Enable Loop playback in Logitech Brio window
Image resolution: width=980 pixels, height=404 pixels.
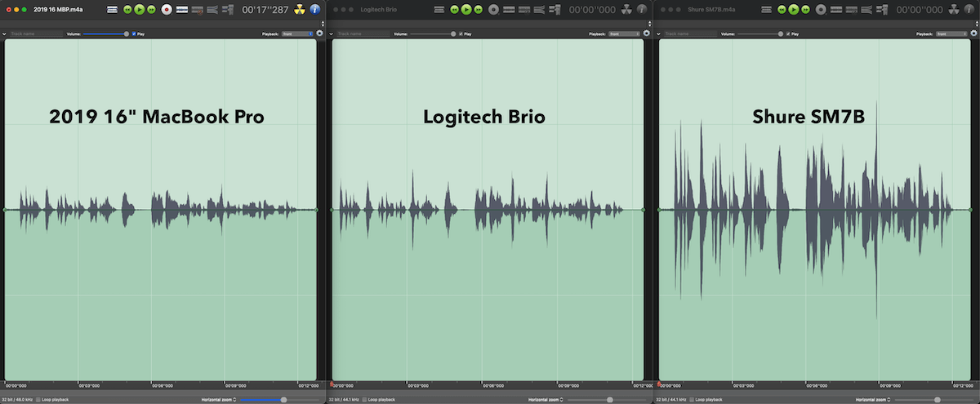click(365, 399)
